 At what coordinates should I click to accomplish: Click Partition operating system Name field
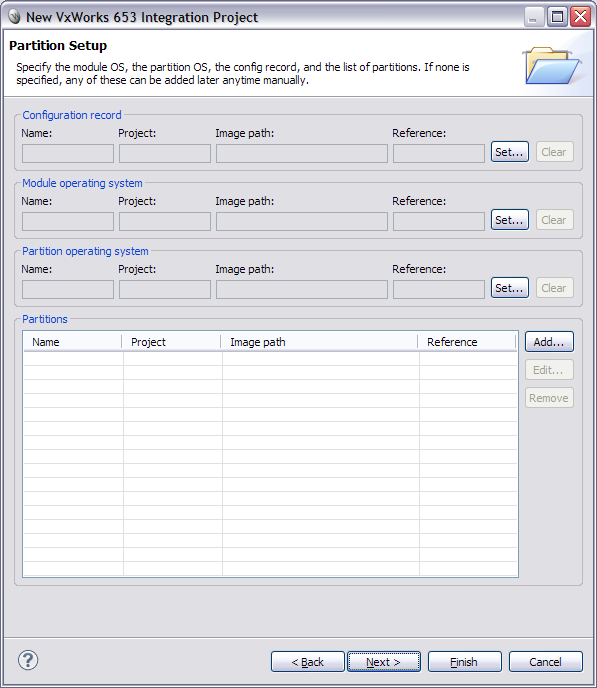tap(68, 290)
